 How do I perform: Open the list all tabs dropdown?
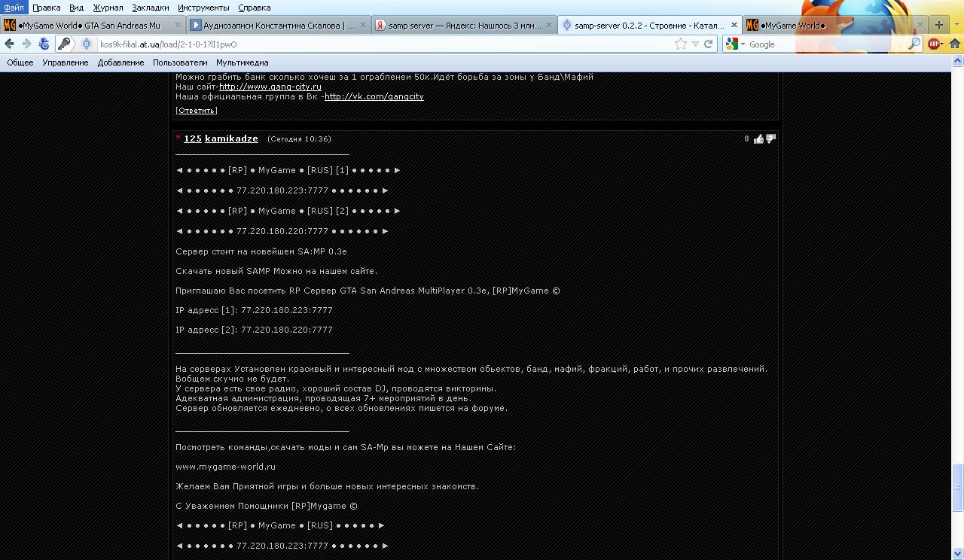(x=956, y=26)
